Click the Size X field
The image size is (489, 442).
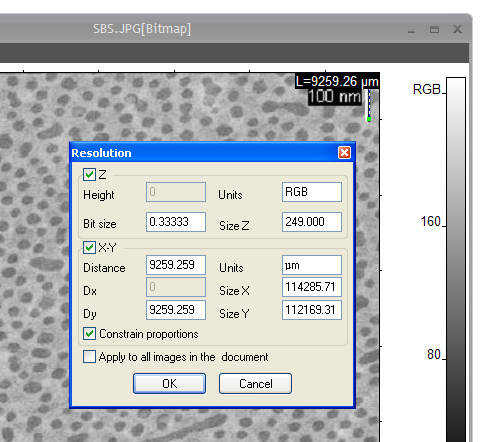(x=312, y=287)
